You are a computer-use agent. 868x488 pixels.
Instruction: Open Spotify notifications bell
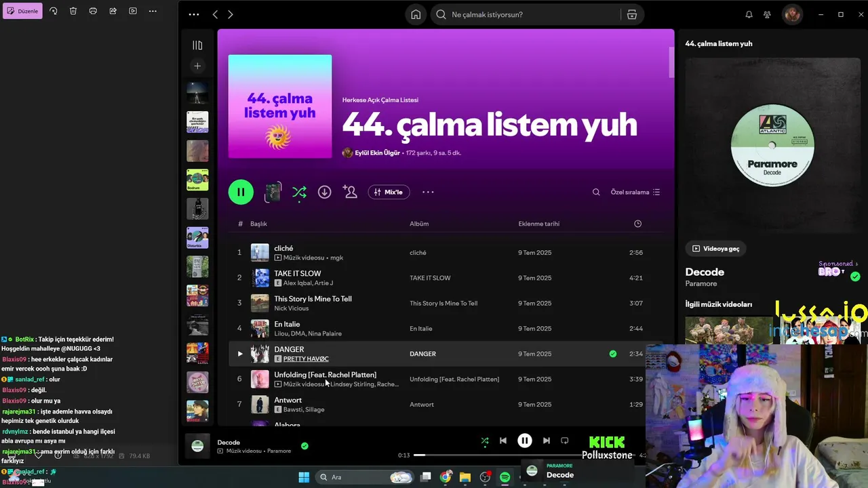pos(749,14)
